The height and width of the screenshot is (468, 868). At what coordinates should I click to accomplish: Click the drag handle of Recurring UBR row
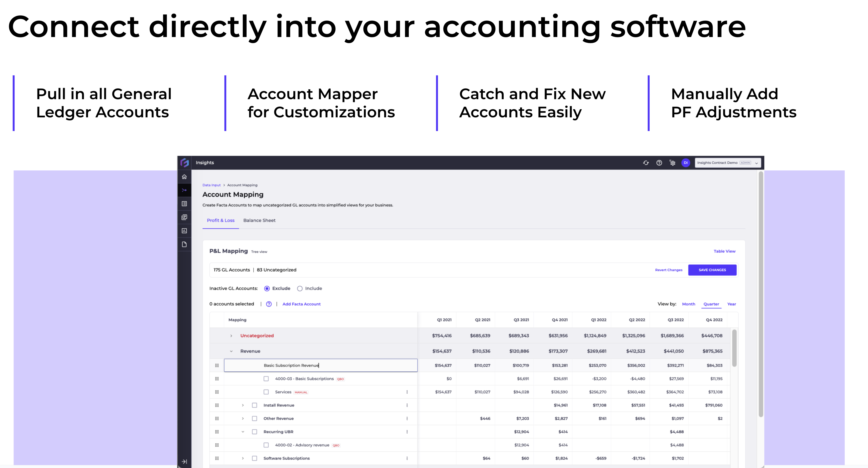(x=217, y=432)
